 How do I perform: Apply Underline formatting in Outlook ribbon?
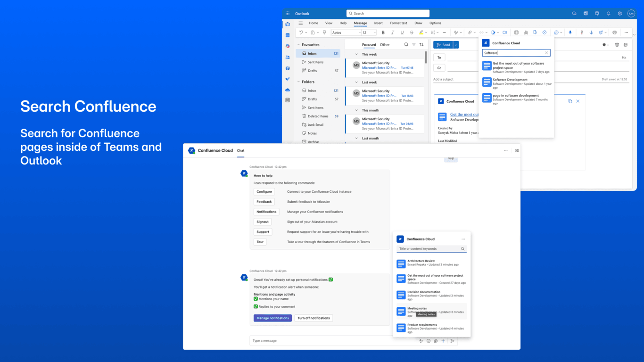(402, 33)
